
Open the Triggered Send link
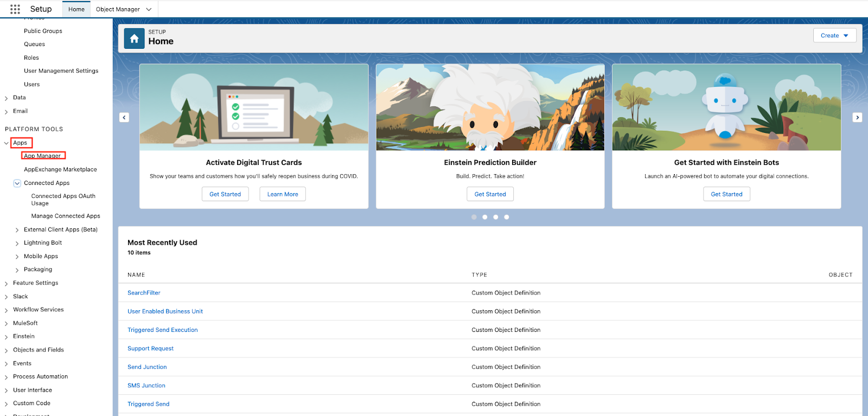tap(148, 404)
